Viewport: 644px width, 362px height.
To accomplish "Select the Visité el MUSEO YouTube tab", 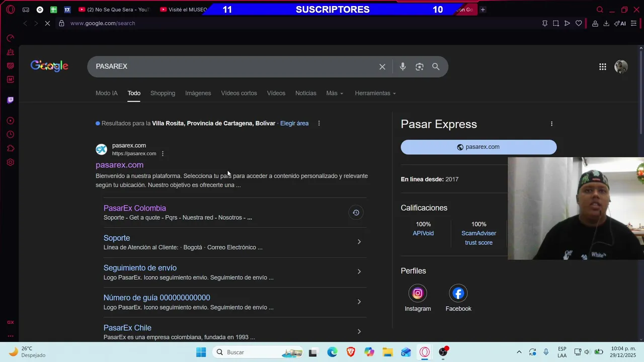I will [x=183, y=10].
